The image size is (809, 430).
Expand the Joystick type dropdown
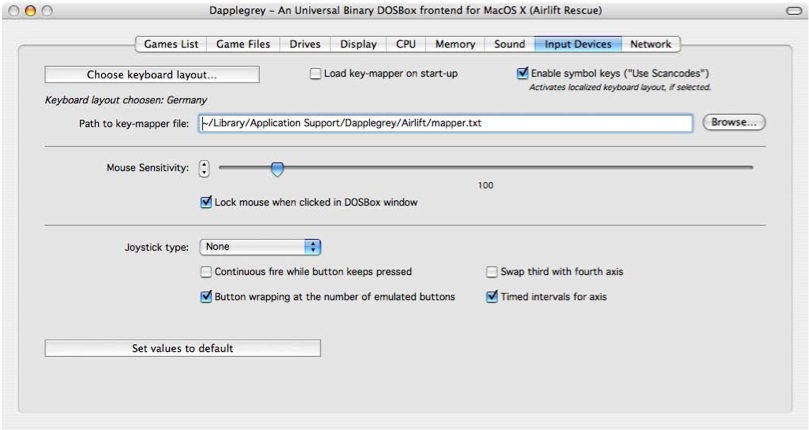[260, 247]
